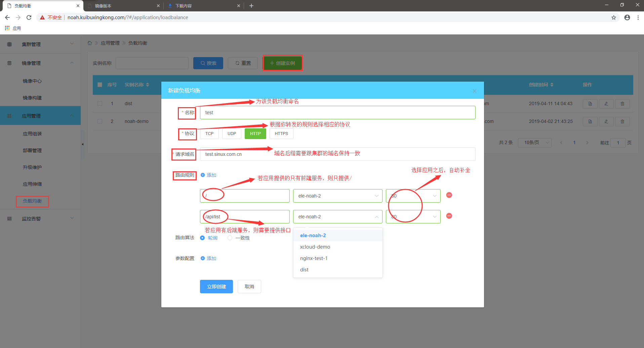Go to the next page of results
The height and width of the screenshot is (348, 644).
coord(587,143)
